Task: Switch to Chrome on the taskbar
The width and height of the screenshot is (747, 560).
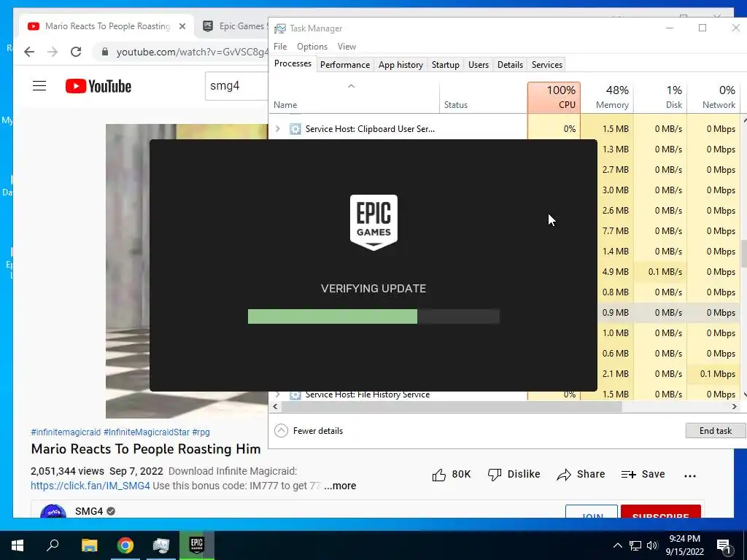Action: coord(125,545)
